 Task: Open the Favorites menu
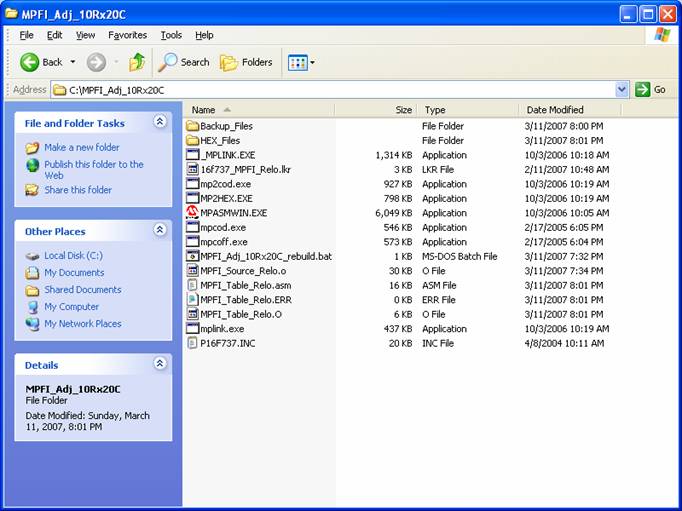coord(127,35)
